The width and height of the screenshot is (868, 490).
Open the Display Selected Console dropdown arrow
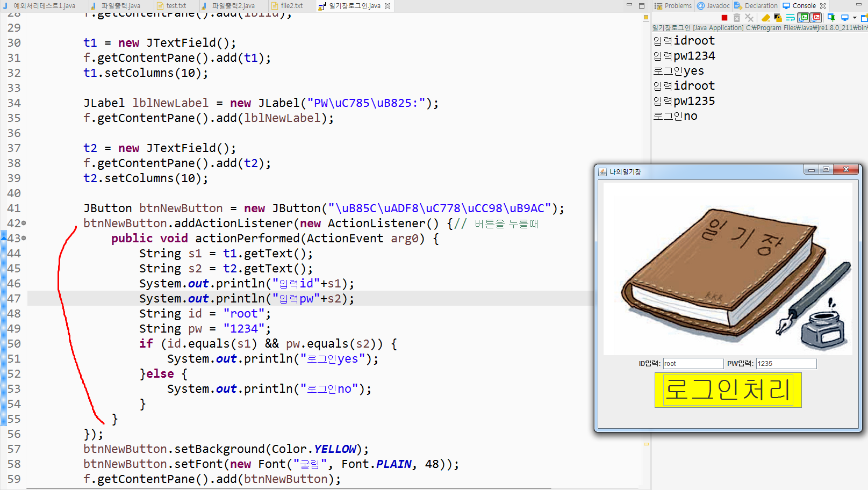[855, 18]
